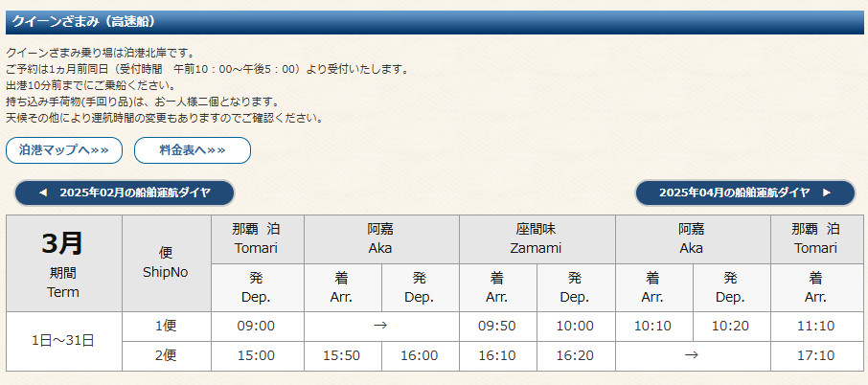Click the 2便 row label
The image size is (868, 385).
[x=167, y=355]
